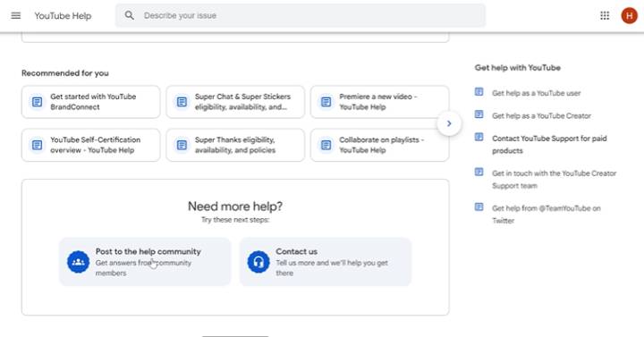644x337 pixels.
Task: Click the article icon on Super Thanks card
Action: [x=182, y=145]
